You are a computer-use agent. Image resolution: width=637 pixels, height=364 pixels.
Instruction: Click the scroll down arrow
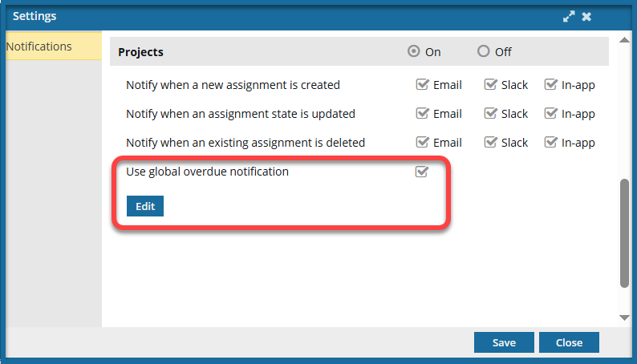pyautogui.click(x=625, y=317)
